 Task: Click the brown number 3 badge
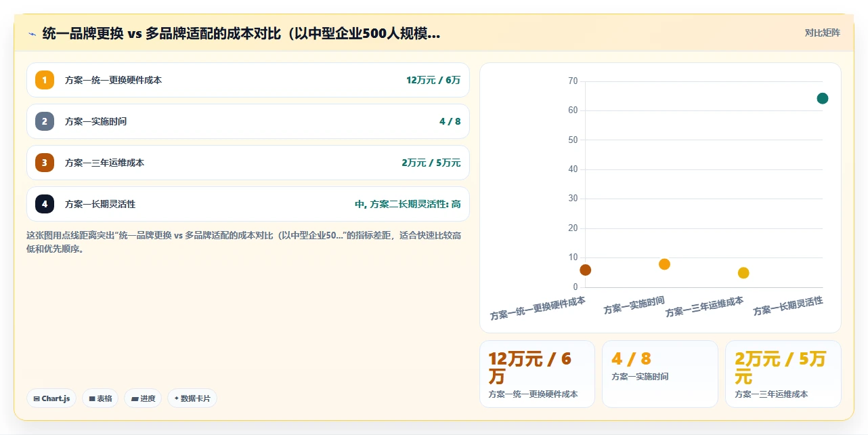pos(45,163)
